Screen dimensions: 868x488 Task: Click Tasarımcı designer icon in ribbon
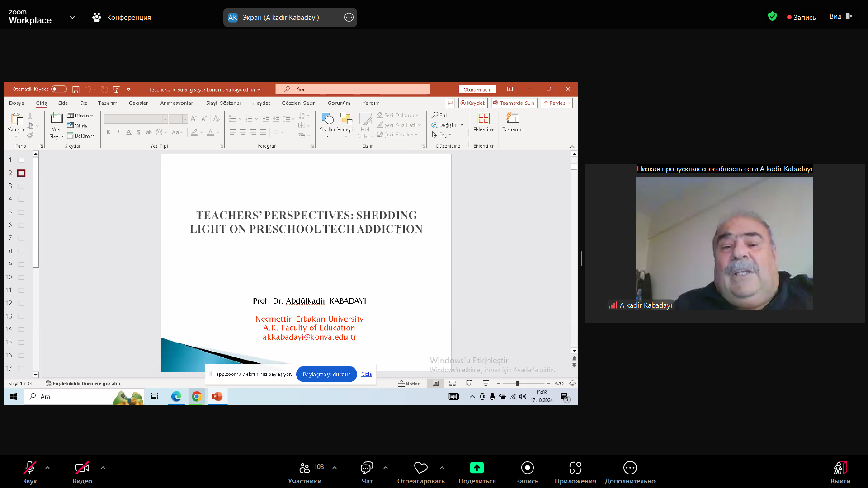[513, 118]
